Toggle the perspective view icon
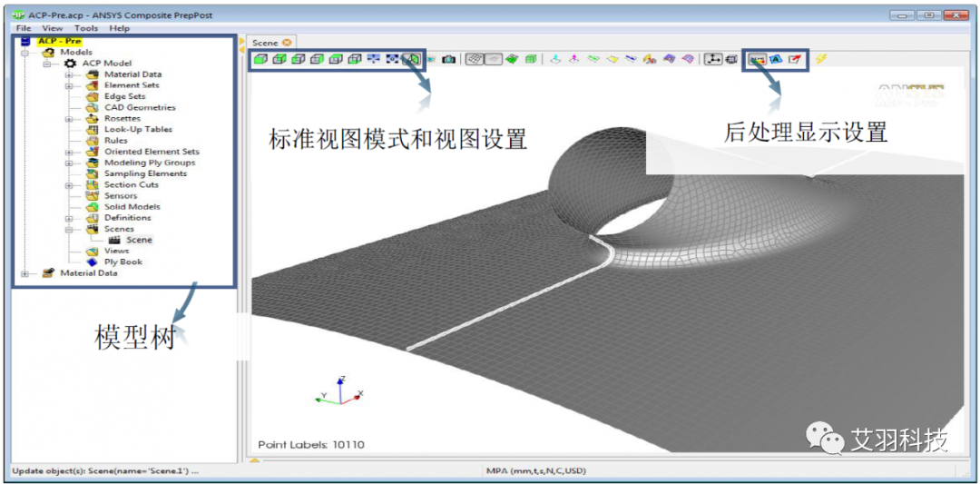 pos(411,59)
